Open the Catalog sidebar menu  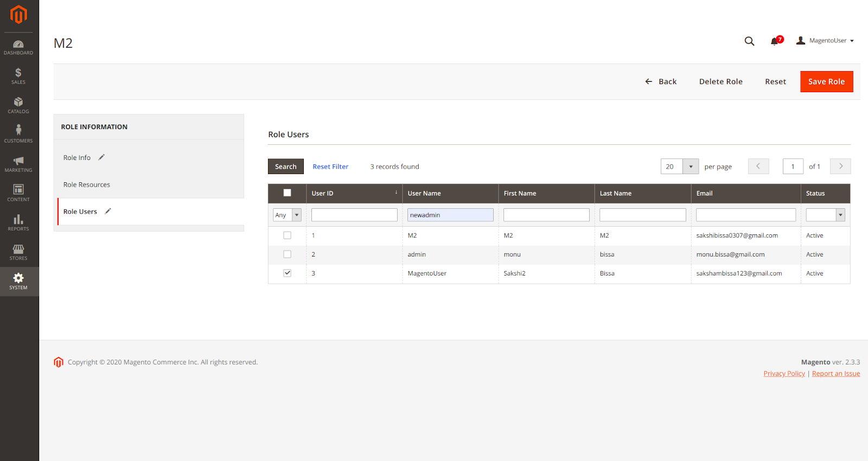(x=18, y=106)
